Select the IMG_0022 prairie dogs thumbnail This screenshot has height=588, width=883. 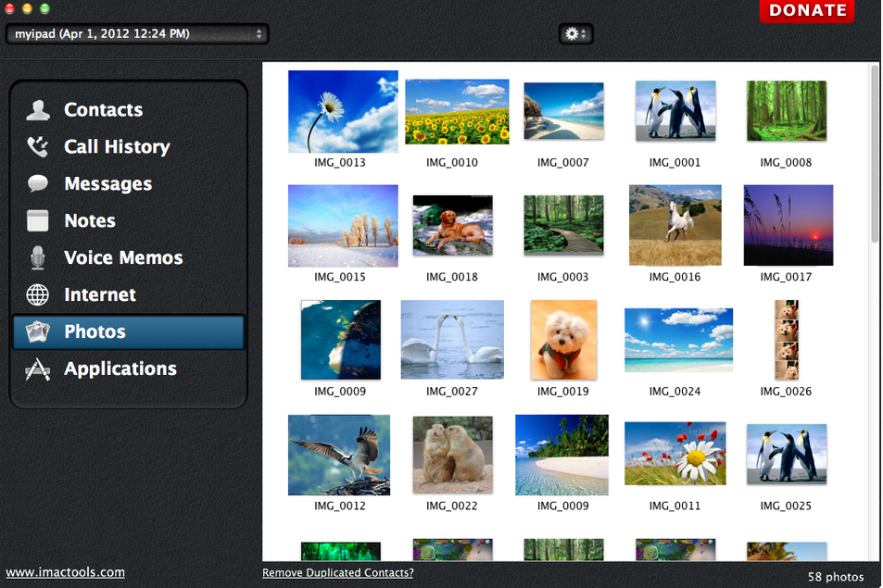click(x=453, y=456)
